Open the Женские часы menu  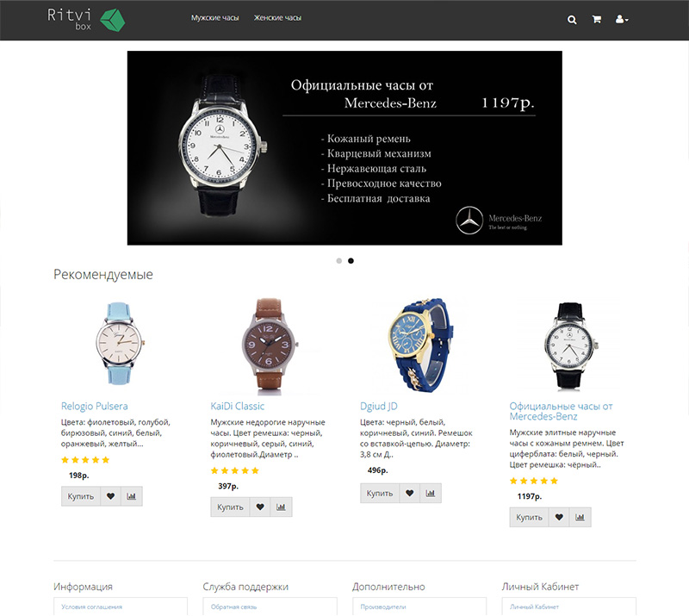point(277,18)
